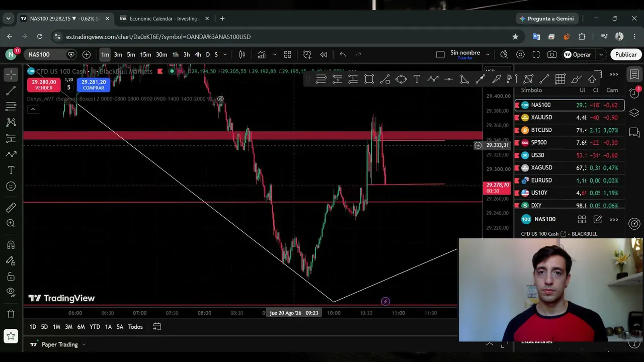Select the text T tool in floating toolbar
The height and width of the screenshot is (362, 644).
coord(417,79)
